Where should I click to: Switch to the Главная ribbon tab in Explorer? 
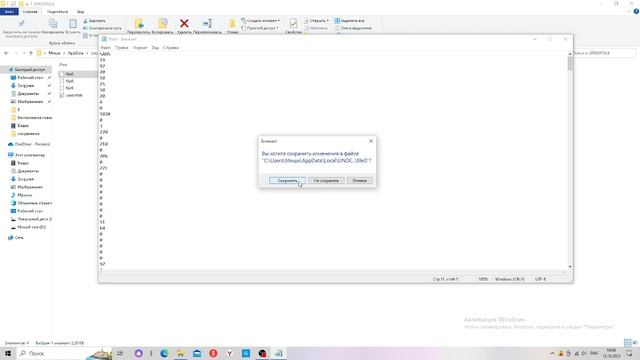coord(30,12)
